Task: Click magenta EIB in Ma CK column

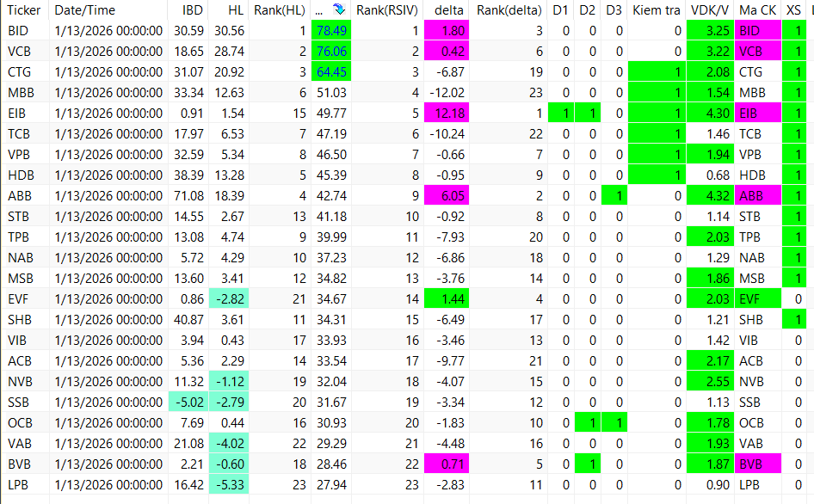Action: (758, 114)
